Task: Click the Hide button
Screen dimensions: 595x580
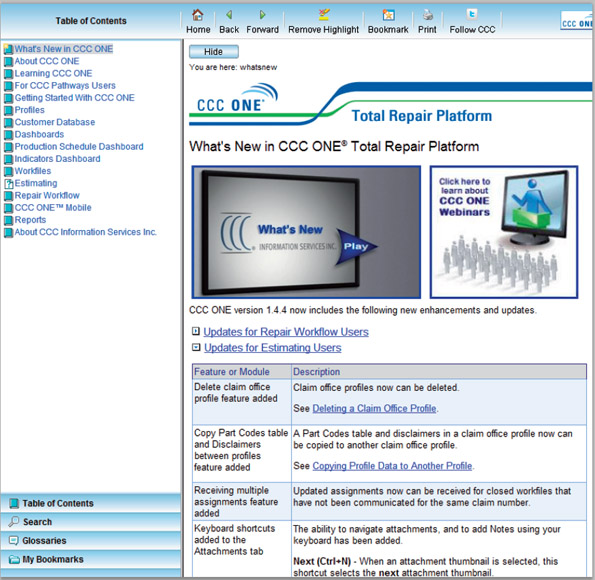Action: [214, 52]
